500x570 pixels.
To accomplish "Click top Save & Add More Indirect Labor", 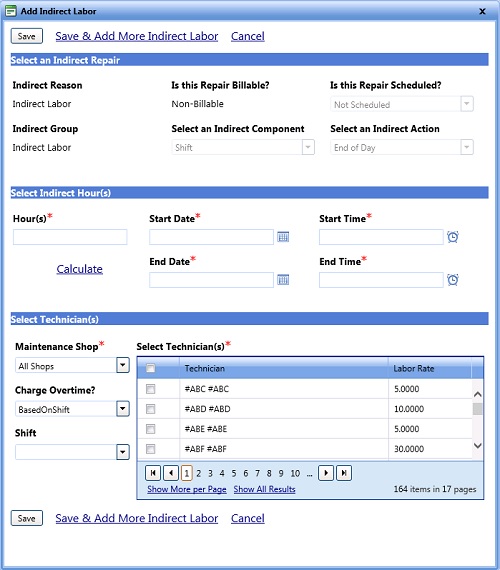I will [x=137, y=36].
